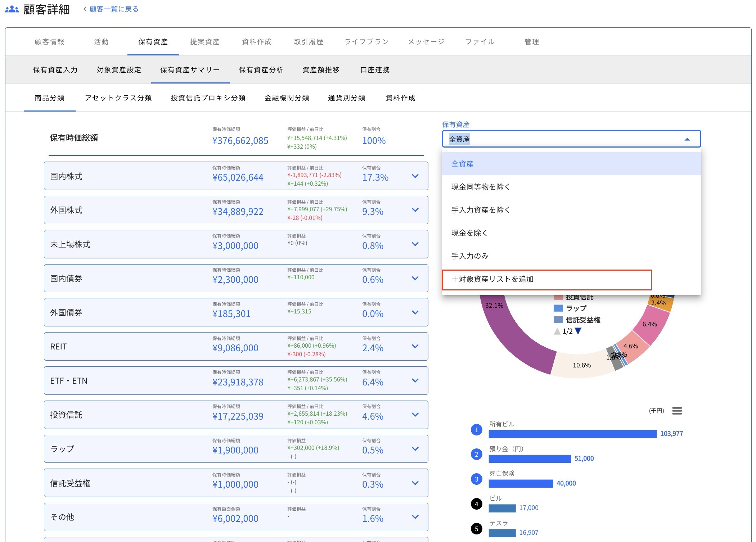Open the chart hamburger menu near (千円)
The image size is (756, 542).
click(677, 411)
